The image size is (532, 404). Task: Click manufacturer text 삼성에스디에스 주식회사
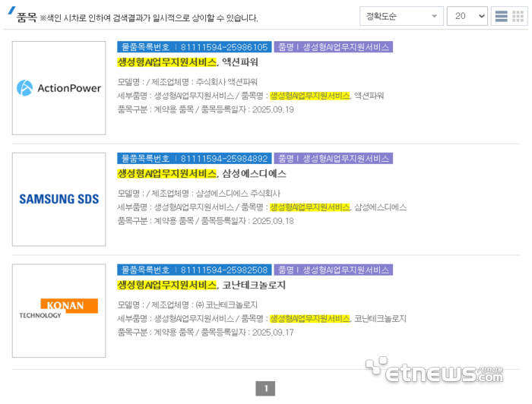(238, 194)
